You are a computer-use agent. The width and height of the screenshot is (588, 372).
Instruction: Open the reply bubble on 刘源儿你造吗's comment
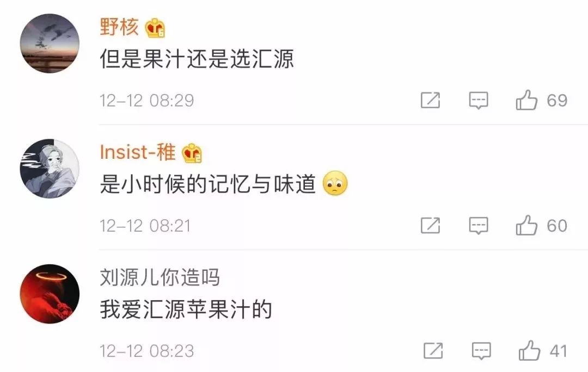coord(481,351)
